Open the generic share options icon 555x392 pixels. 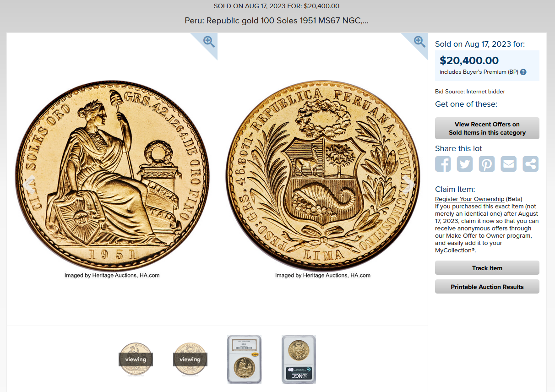pos(530,164)
